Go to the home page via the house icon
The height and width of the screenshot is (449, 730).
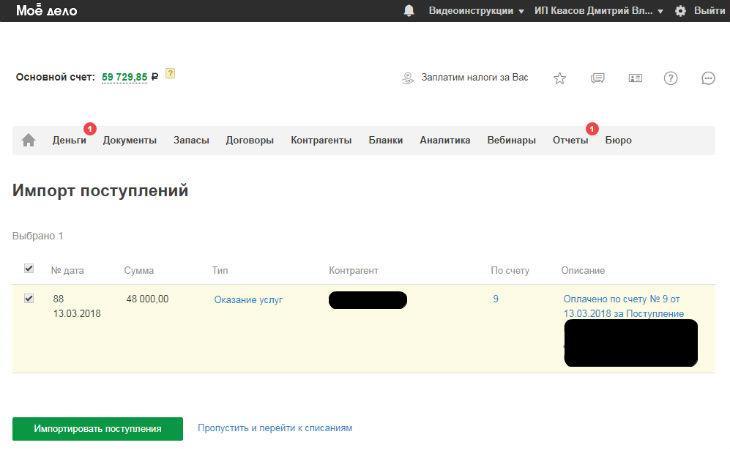click(28, 140)
